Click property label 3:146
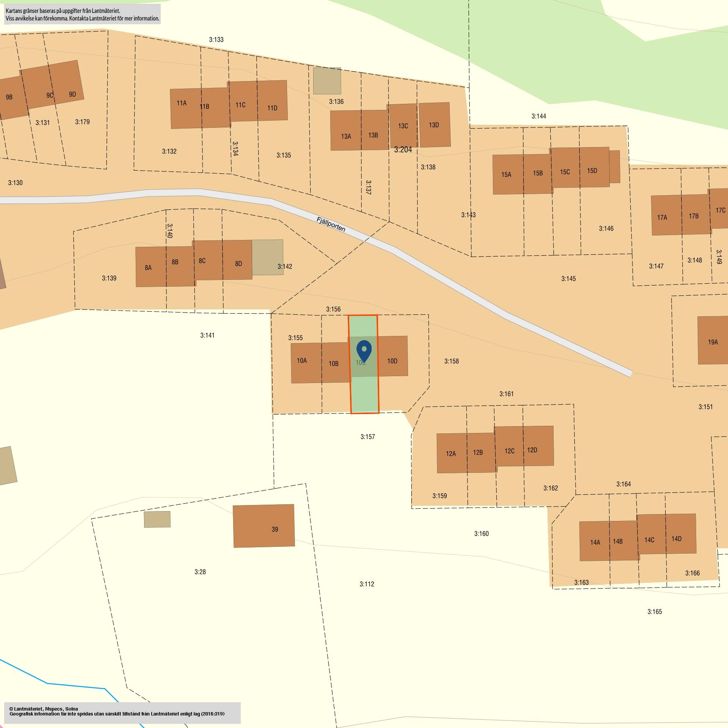 point(606,228)
